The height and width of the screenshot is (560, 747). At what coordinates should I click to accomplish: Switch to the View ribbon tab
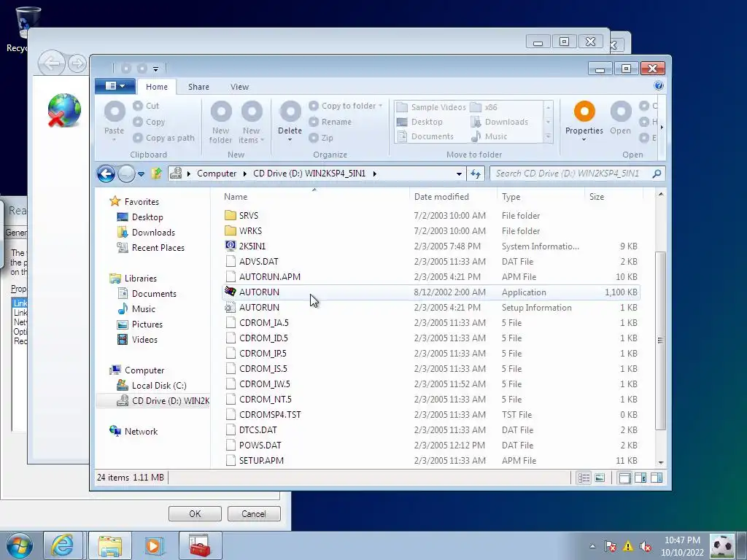tap(239, 87)
